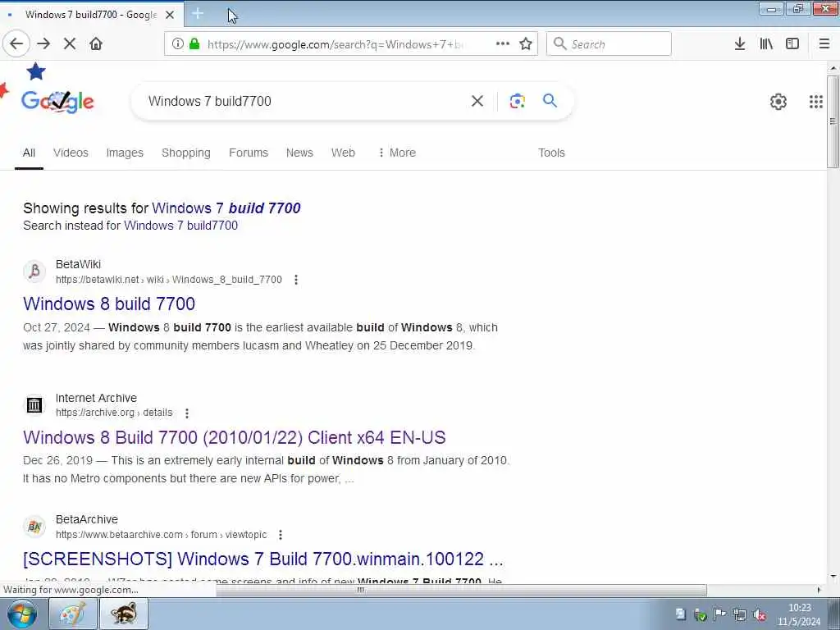This screenshot has width=840, height=630.
Task: Open the corrected 'Windows 7 build 7700' link
Action: pos(226,208)
